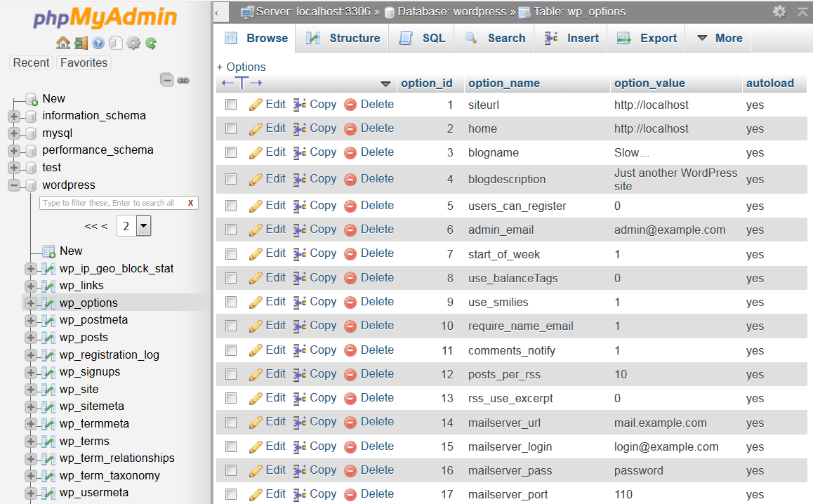Click the wp_posts table icon in tree
This screenshot has width=813, height=504.
tap(48, 338)
